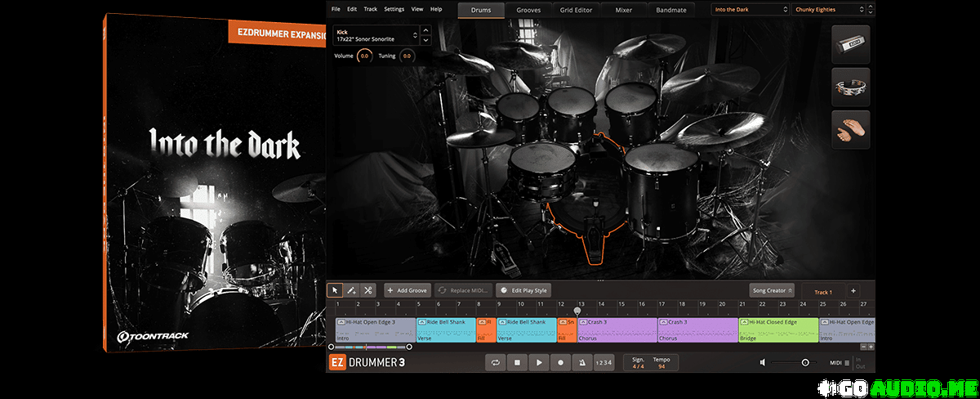Open the Edit menu
980x399 pixels.
pyautogui.click(x=352, y=9)
